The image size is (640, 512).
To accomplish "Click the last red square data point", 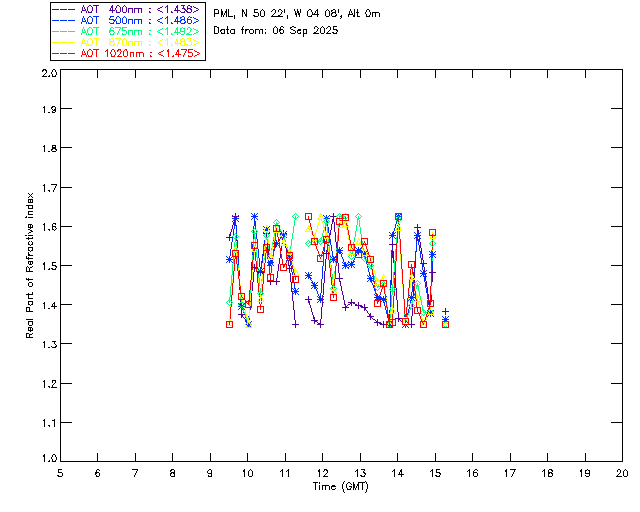I will 445,324.
